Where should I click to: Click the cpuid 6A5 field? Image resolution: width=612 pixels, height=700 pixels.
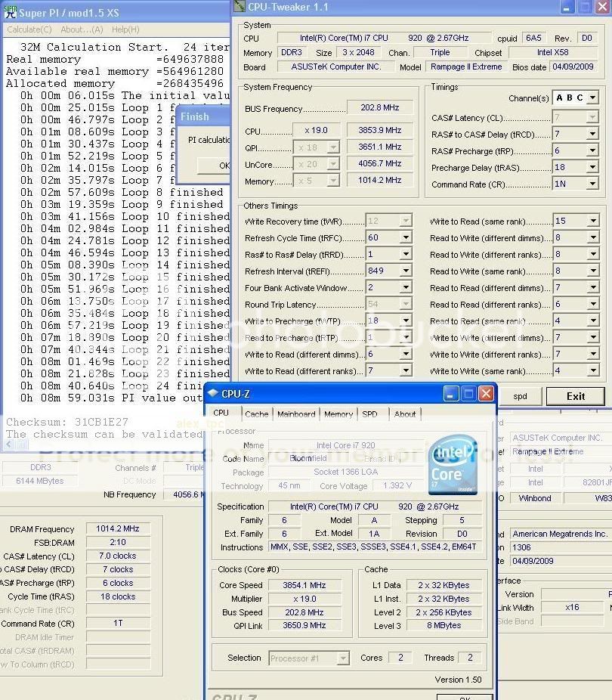[x=533, y=38]
